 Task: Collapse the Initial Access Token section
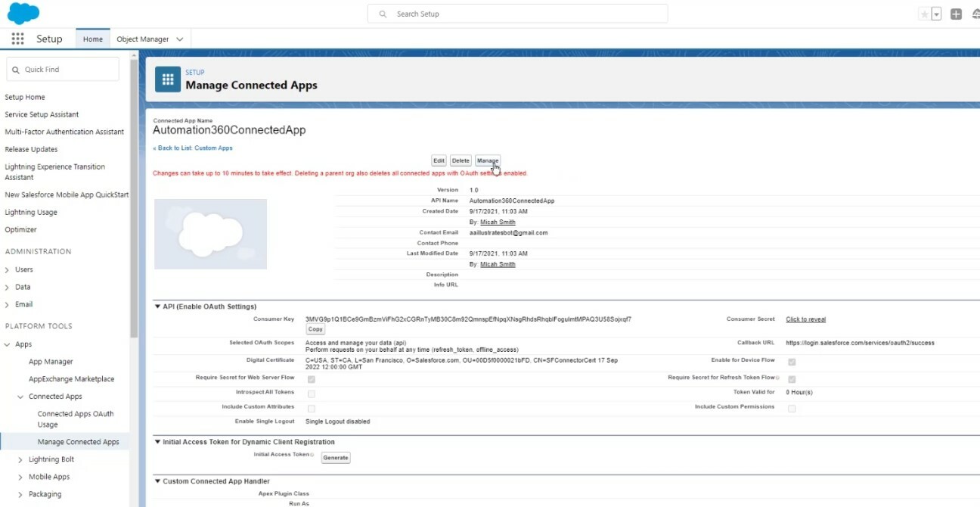tap(157, 442)
